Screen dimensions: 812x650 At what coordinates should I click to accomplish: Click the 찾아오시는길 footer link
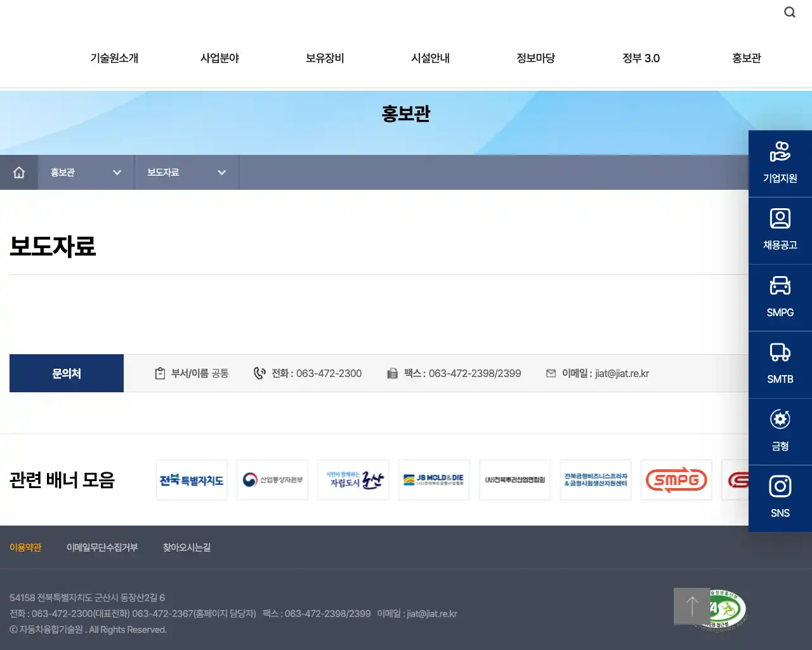click(187, 547)
